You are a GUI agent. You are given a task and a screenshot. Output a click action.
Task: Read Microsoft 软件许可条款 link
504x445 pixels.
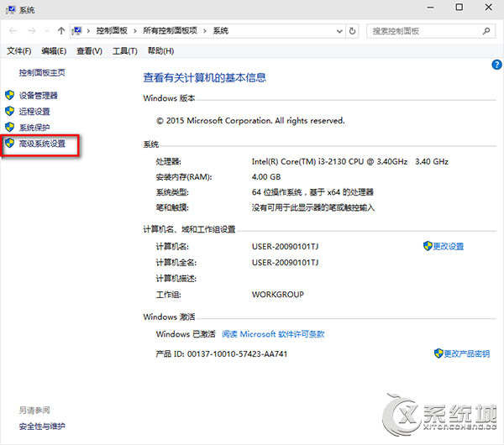point(273,334)
